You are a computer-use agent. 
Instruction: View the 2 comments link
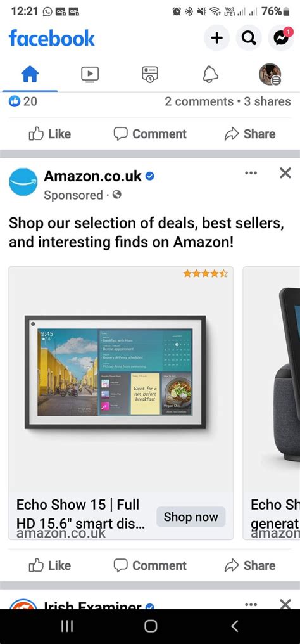click(x=199, y=101)
